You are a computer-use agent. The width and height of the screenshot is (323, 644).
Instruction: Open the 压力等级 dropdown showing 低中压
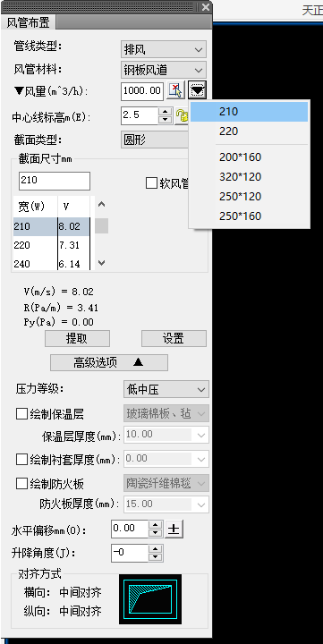point(166,389)
